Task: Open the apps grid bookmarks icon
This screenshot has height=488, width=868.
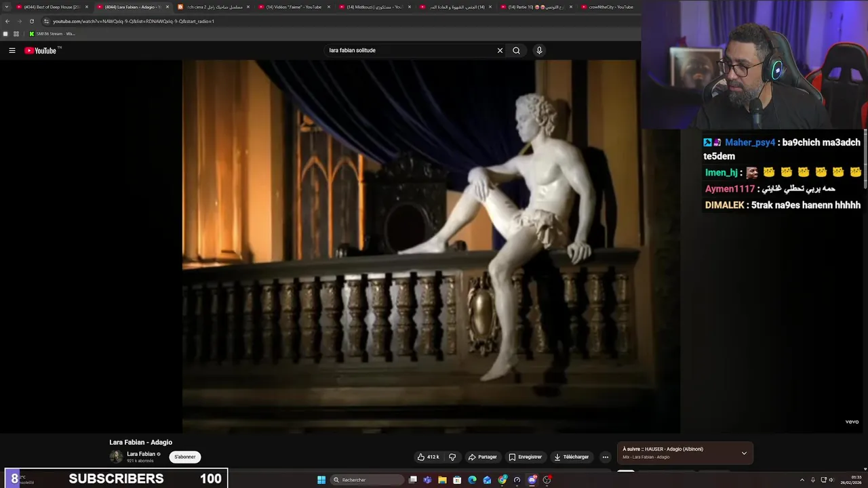Action: click(x=16, y=33)
